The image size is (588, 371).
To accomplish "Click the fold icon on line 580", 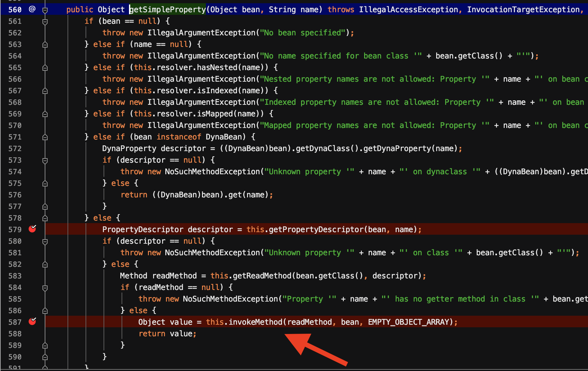I will tap(45, 241).
